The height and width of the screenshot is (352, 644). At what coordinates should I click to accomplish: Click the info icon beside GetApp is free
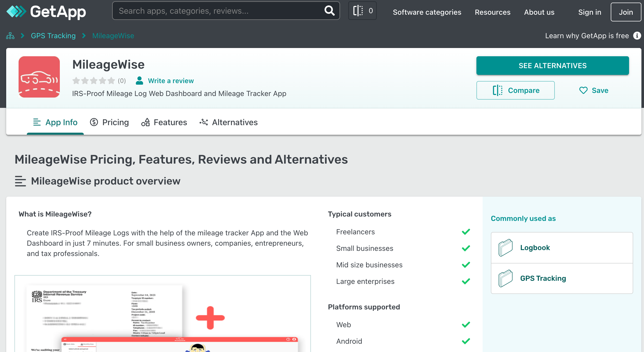pyautogui.click(x=637, y=36)
